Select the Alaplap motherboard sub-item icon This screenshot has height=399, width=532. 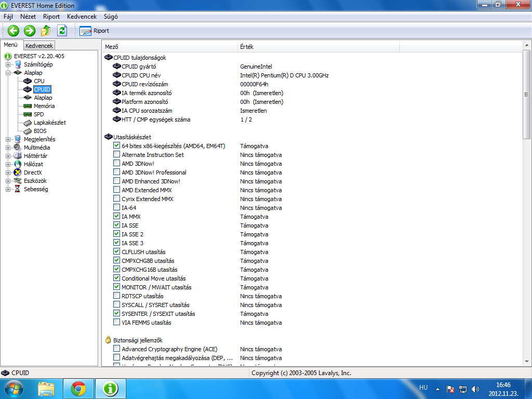click(28, 98)
